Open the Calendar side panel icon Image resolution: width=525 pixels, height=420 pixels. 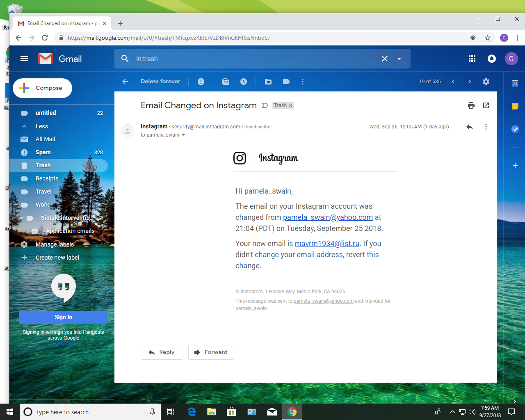515,83
